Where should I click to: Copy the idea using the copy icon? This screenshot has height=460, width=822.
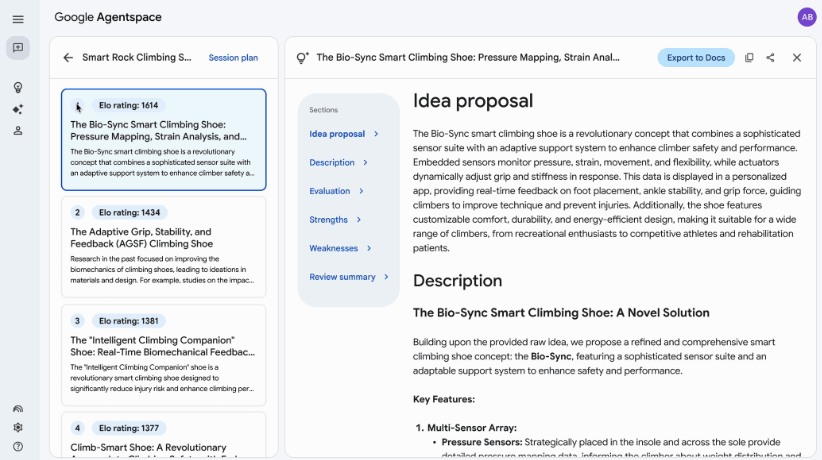point(749,58)
